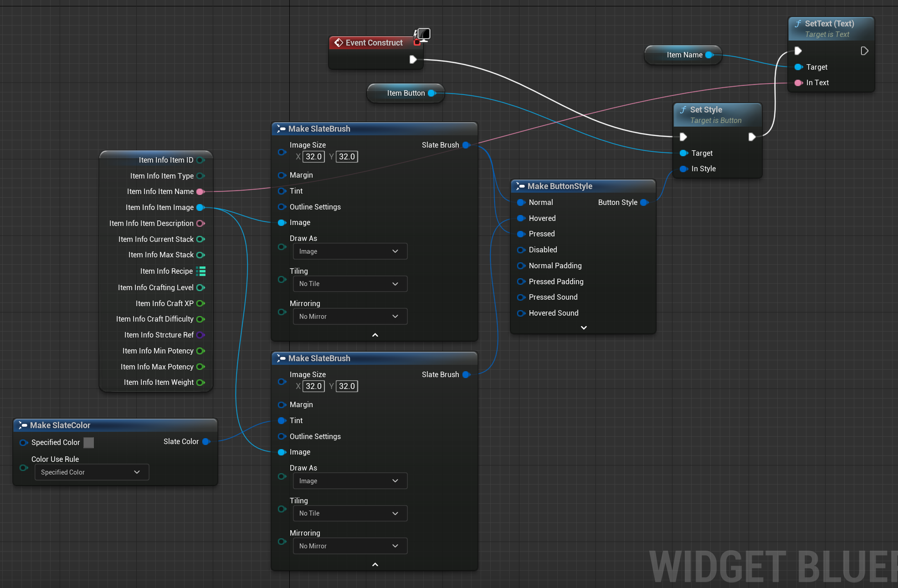Click the Item Info Recipe array pin

point(200,271)
